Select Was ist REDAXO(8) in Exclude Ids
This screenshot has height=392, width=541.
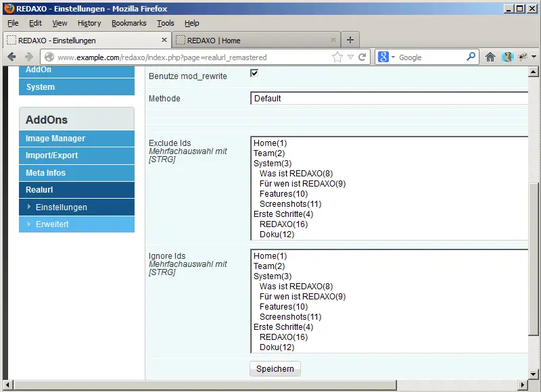click(x=390, y=174)
